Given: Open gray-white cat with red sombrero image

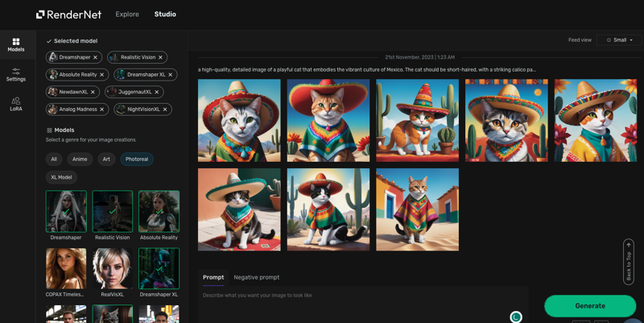Looking at the screenshot, I should point(239,120).
